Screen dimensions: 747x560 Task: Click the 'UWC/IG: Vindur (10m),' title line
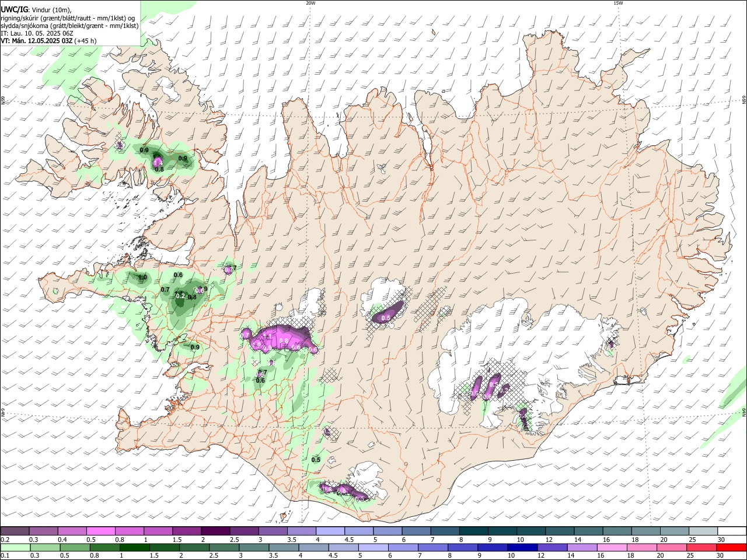click(x=36, y=9)
